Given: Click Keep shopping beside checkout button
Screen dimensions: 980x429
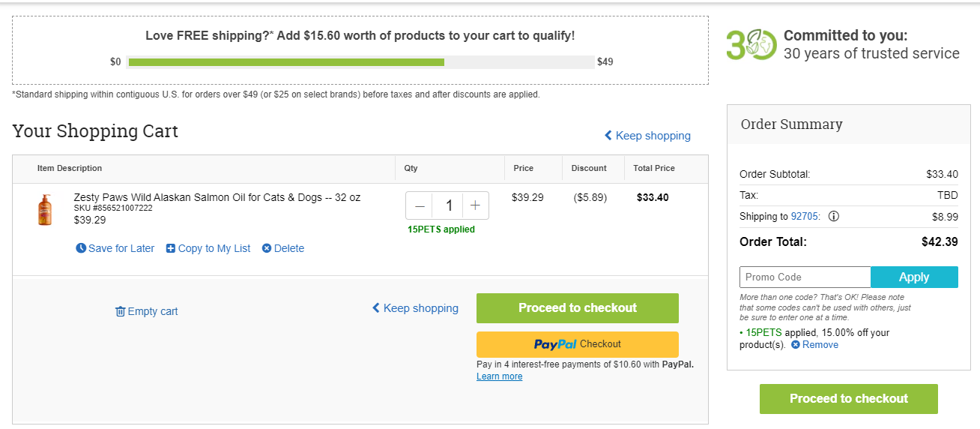Looking at the screenshot, I should pyautogui.click(x=416, y=308).
